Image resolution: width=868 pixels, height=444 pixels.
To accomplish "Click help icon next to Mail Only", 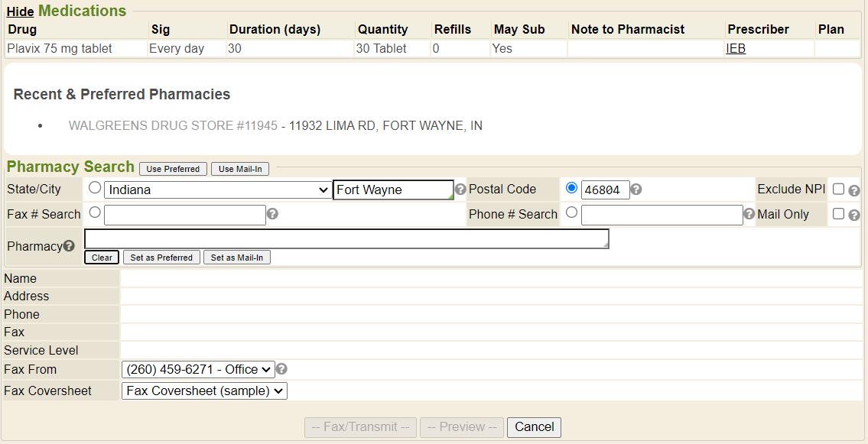I will pos(854,215).
